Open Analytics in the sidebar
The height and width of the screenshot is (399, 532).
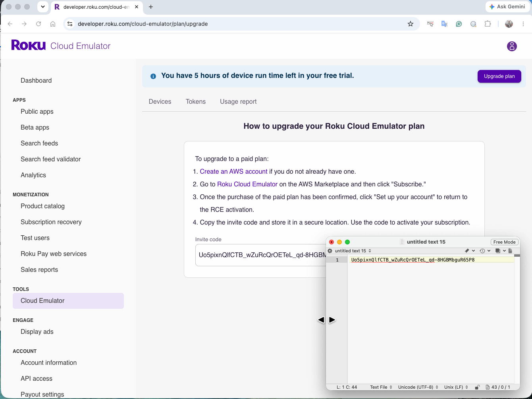[x=33, y=175]
